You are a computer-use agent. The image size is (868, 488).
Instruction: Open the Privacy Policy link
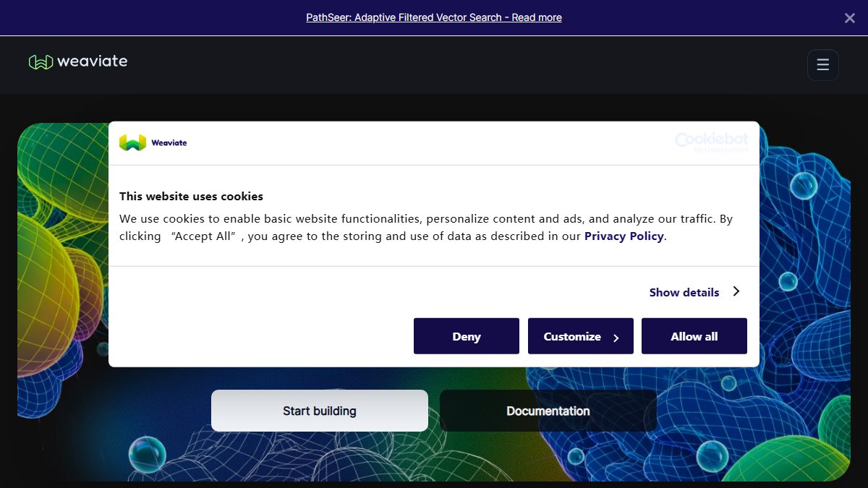624,236
